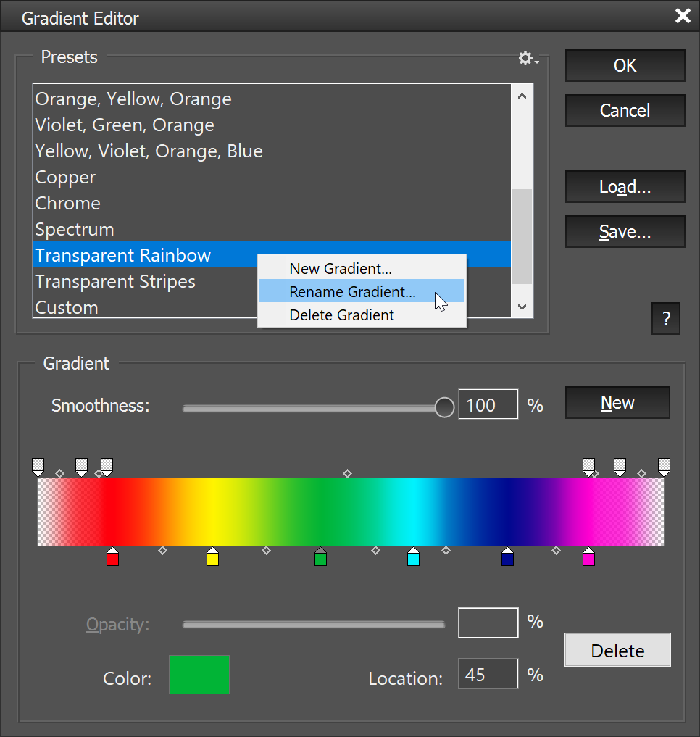Click the Smoothness slider handle
Image resolution: width=700 pixels, height=737 pixels.
[444, 407]
